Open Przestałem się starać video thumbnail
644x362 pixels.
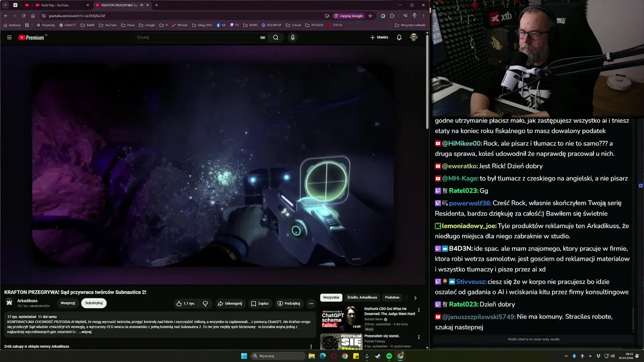[x=341, y=341]
